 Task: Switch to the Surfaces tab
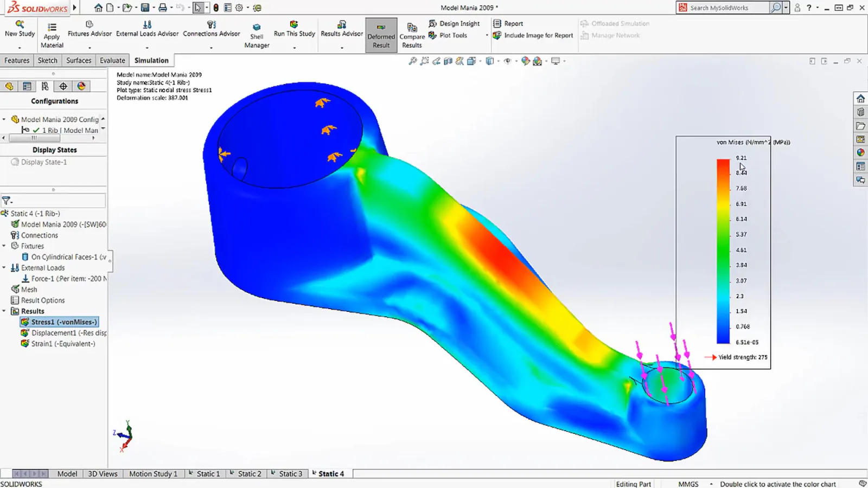pos(79,61)
